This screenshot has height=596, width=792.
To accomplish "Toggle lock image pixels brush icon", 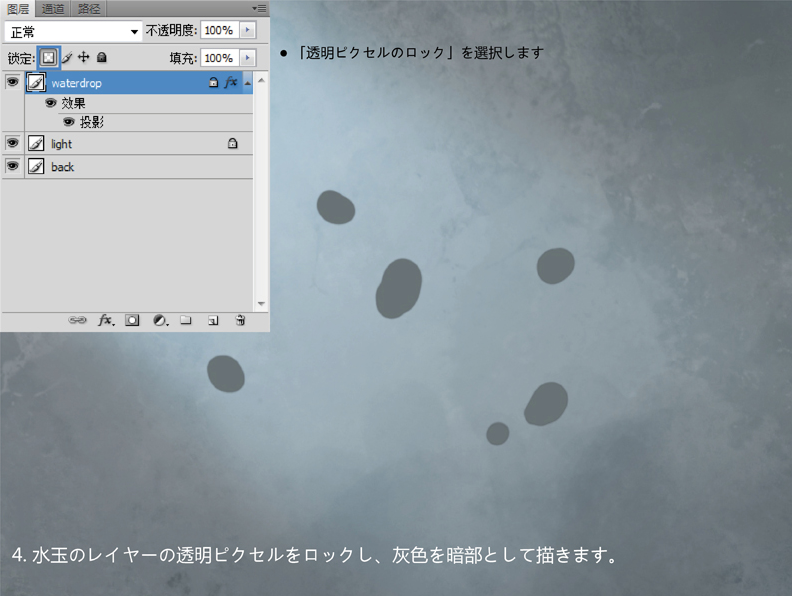I will [67, 58].
